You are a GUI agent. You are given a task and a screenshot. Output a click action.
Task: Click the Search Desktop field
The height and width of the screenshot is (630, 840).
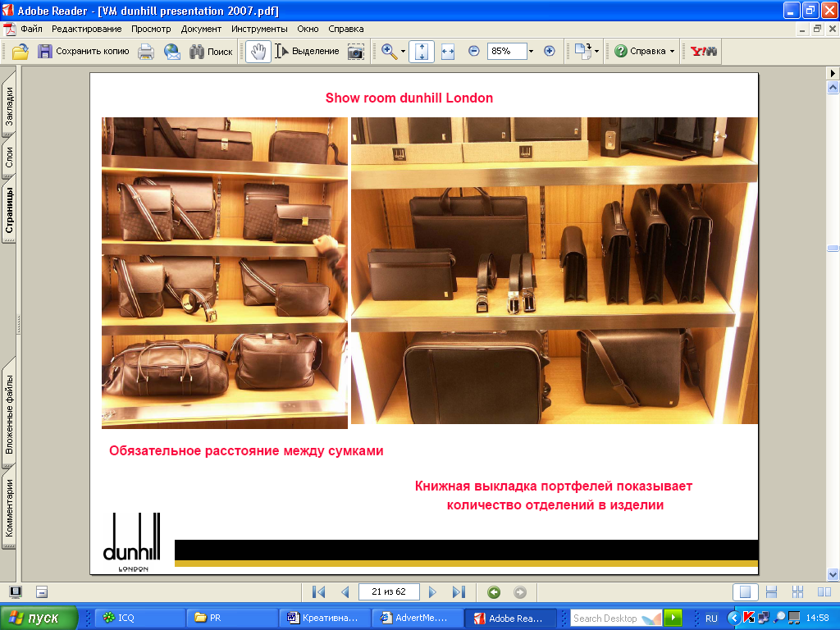(616, 619)
